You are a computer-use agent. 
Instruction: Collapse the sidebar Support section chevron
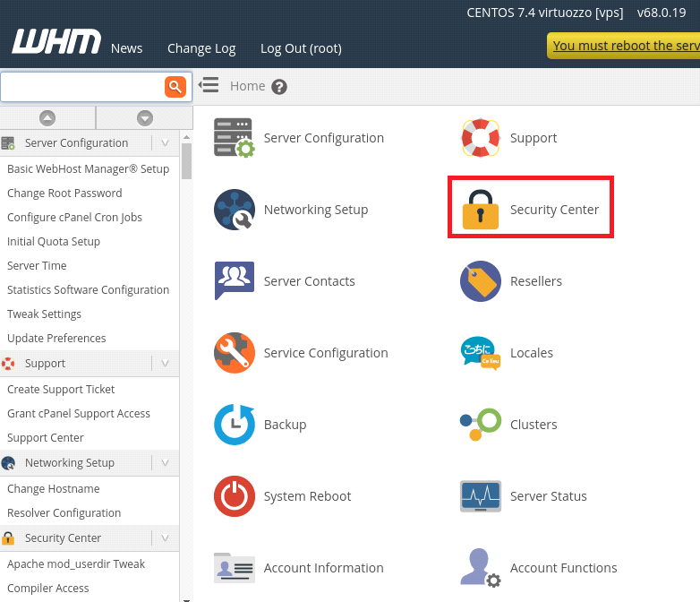coord(166,364)
